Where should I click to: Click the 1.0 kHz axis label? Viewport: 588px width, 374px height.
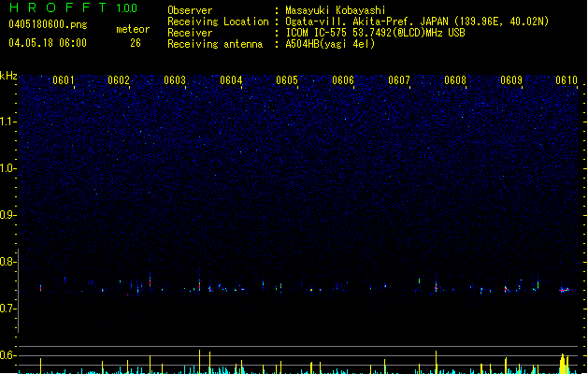[8, 168]
